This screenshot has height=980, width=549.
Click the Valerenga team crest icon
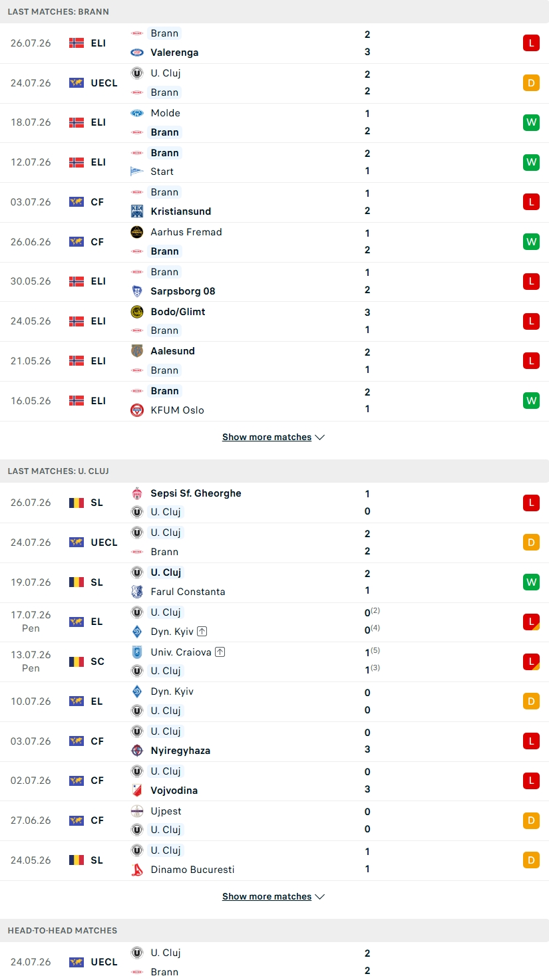click(x=137, y=53)
